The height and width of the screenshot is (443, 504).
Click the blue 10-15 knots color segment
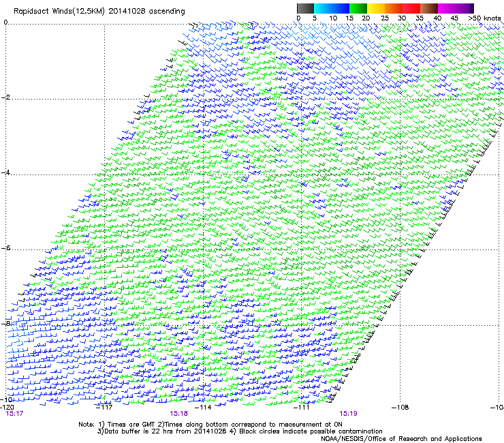pyautogui.click(x=341, y=8)
